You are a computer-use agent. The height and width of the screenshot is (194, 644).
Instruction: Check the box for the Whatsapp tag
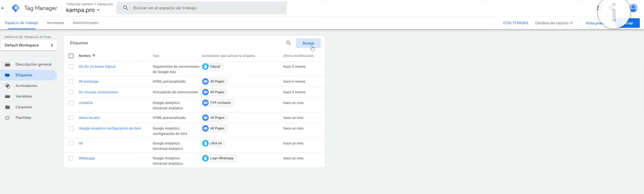[71, 158]
